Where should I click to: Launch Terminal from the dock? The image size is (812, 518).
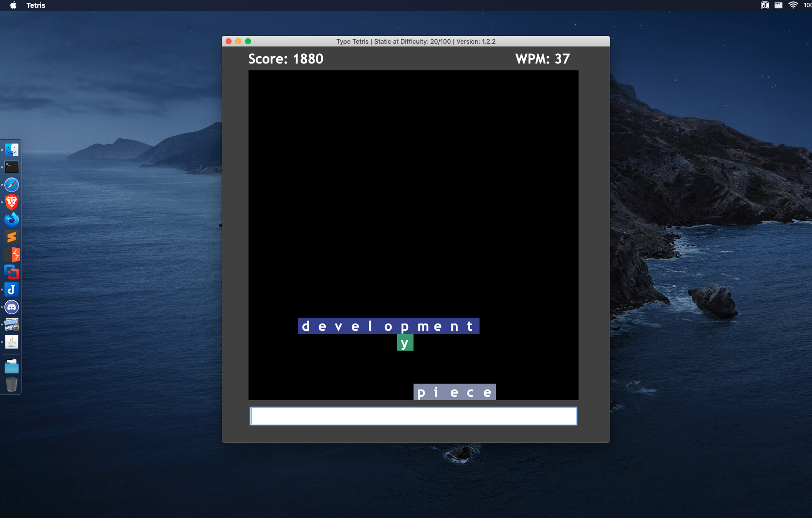[12, 167]
